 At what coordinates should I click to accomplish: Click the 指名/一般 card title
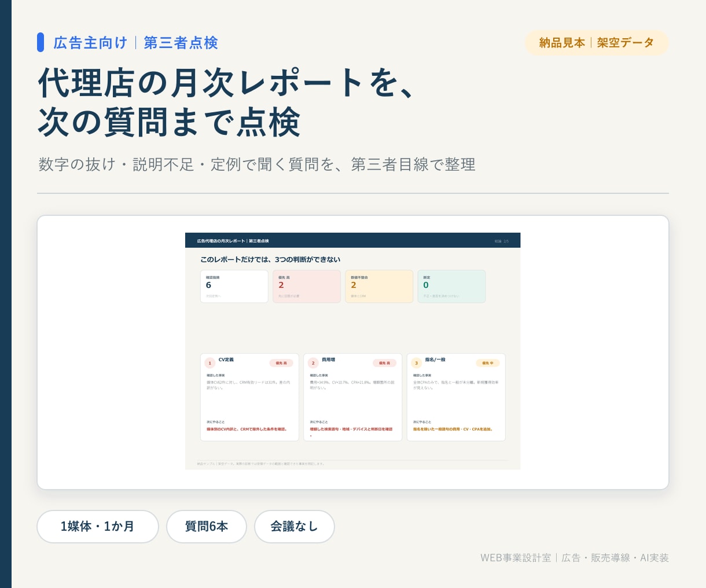coord(435,360)
